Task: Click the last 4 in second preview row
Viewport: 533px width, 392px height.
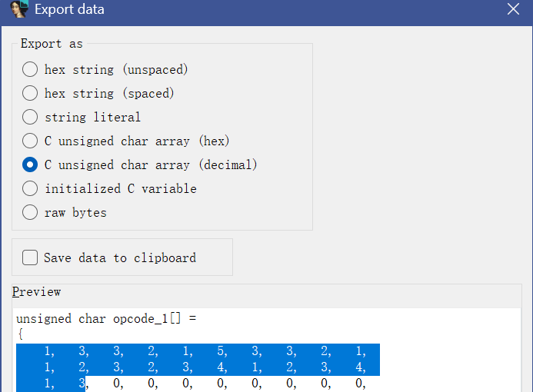Action: [x=359, y=367]
